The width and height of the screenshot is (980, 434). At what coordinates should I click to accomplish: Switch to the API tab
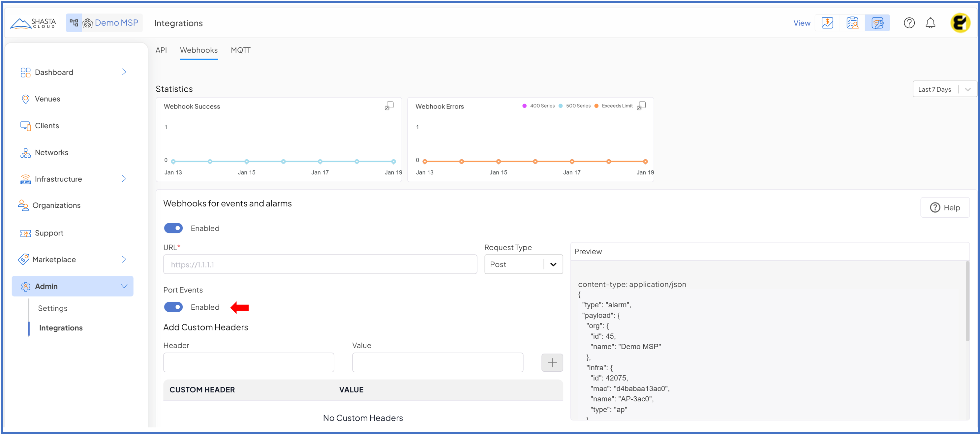click(x=161, y=50)
